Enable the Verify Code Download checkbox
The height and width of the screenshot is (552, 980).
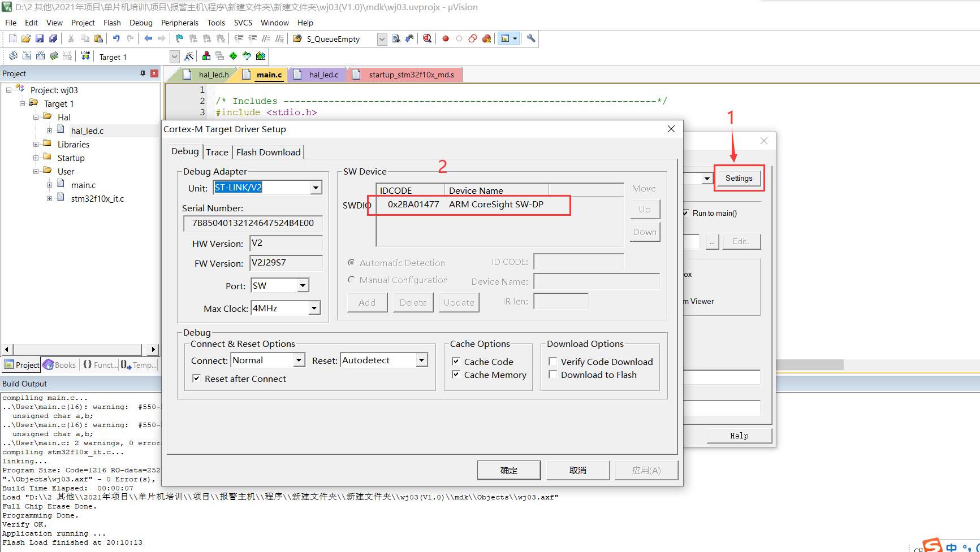tap(553, 361)
